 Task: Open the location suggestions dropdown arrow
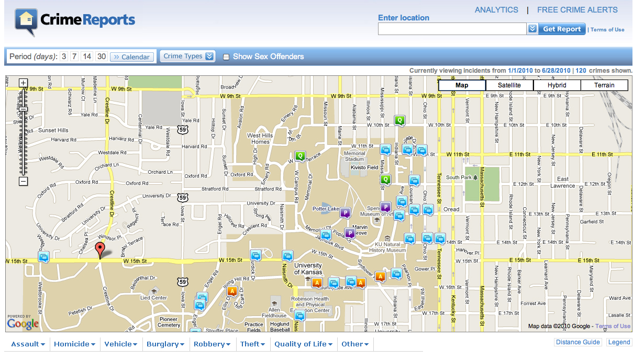tap(532, 29)
